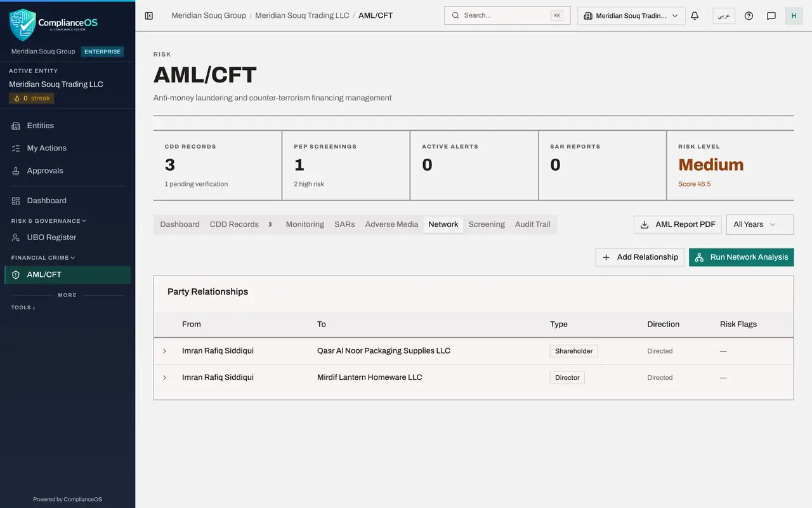Open the Screening tab
This screenshot has height=508, width=812.
coord(487,224)
